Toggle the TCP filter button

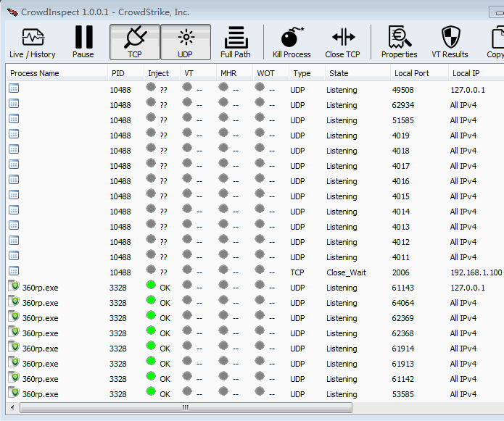(134, 42)
